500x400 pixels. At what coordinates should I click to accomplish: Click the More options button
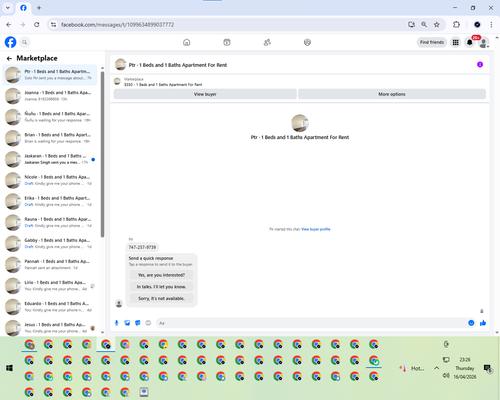coord(392,94)
